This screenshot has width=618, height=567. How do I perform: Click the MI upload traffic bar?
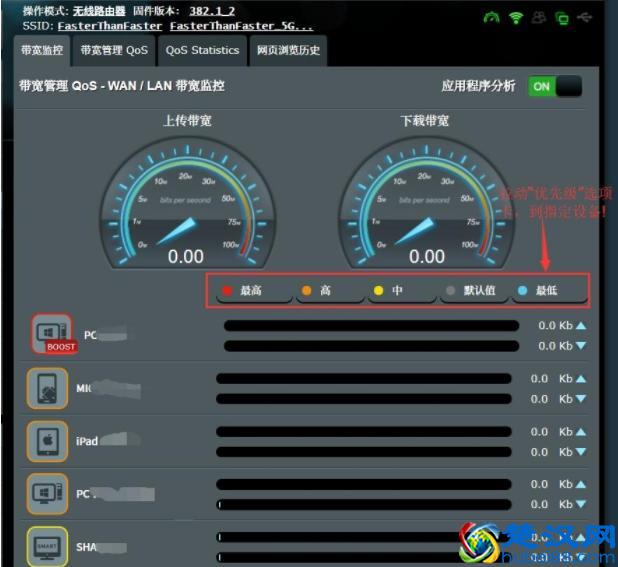click(x=364, y=379)
